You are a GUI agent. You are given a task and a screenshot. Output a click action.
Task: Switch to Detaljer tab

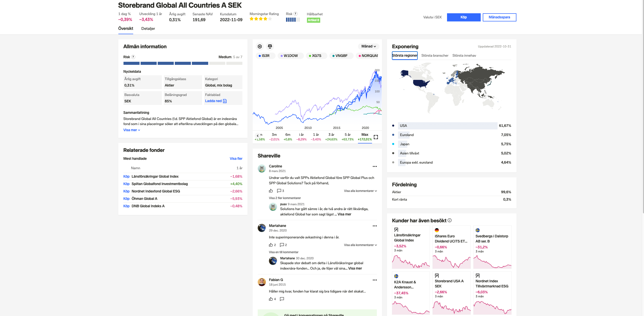tap(148, 29)
